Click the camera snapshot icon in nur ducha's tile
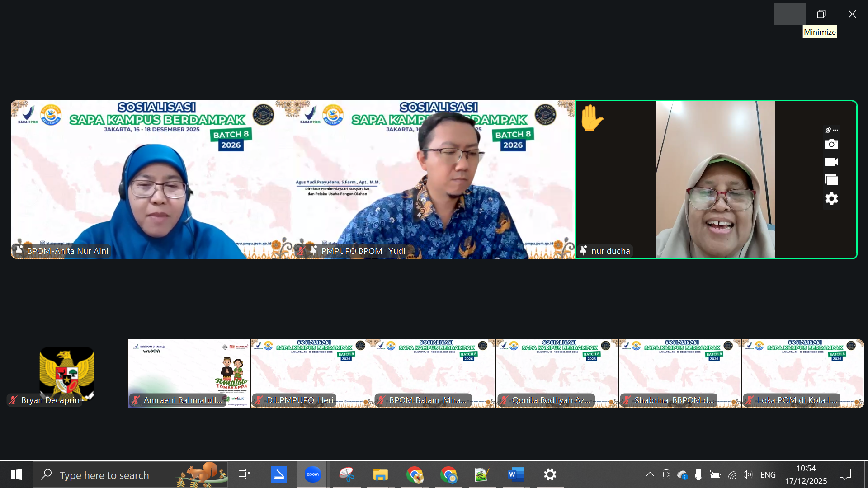This screenshot has height=488, width=868. click(831, 144)
